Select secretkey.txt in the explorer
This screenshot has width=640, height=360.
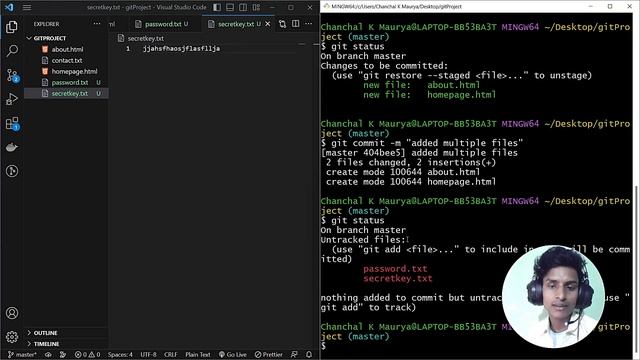tap(67, 93)
